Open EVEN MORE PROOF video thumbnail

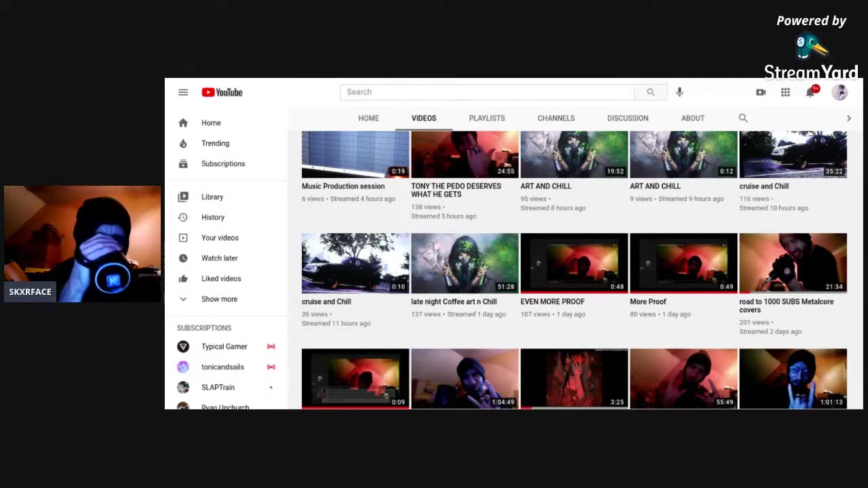tap(574, 263)
